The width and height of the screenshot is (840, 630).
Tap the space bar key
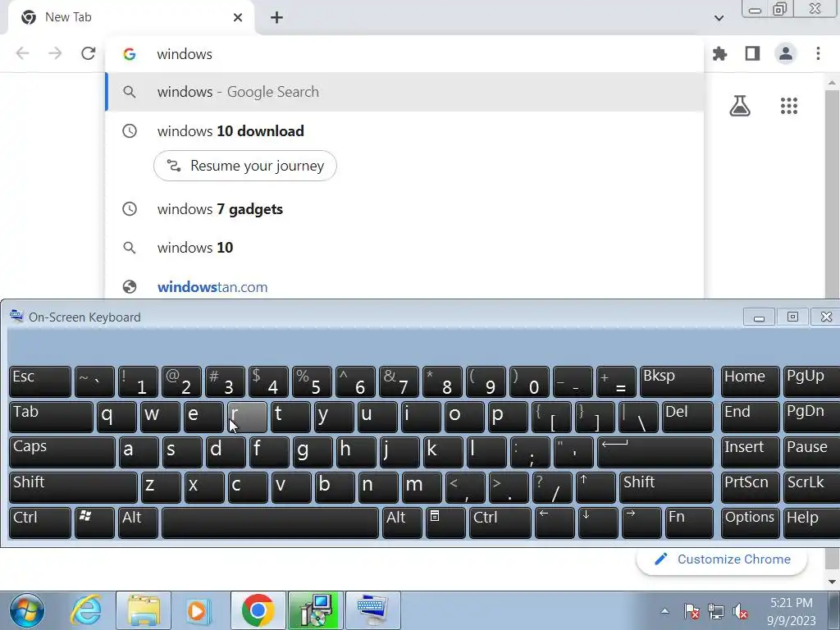[270, 523]
